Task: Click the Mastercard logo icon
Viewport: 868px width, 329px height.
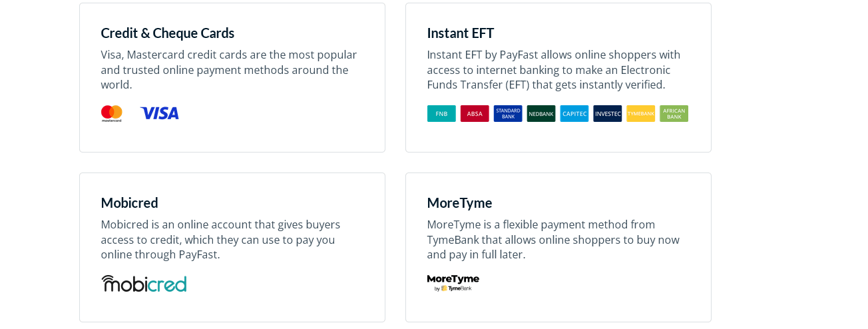Action: point(111,113)
